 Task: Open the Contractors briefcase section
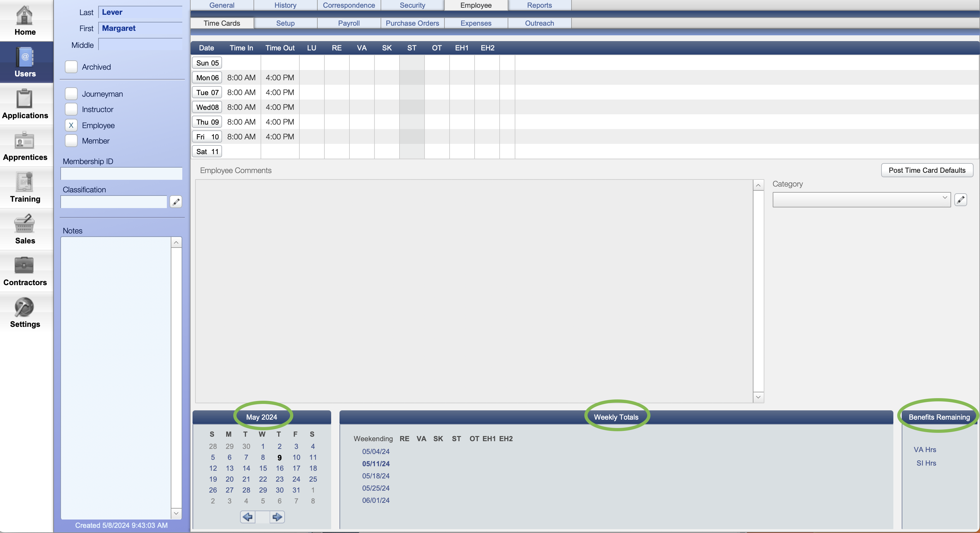25,271
